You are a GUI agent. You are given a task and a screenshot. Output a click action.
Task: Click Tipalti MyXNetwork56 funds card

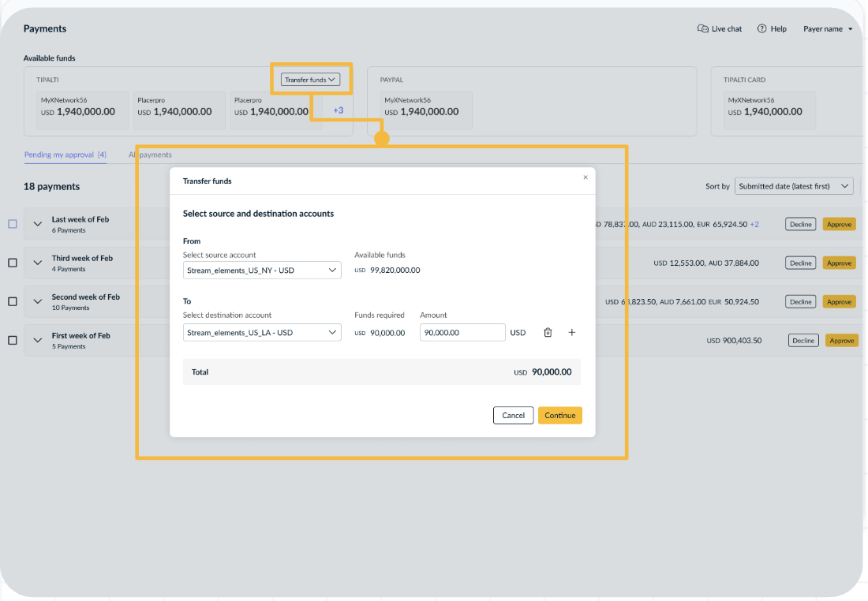(83, 110)
